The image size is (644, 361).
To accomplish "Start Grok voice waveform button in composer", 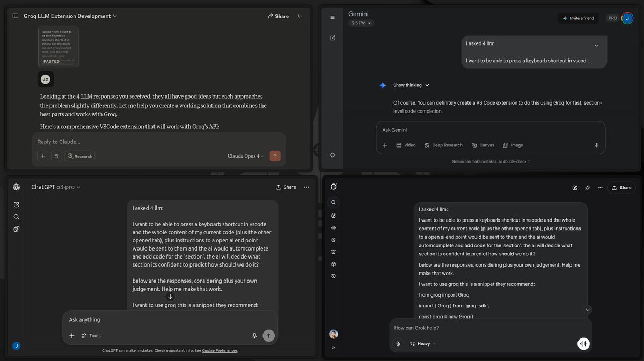I will 583,344.
